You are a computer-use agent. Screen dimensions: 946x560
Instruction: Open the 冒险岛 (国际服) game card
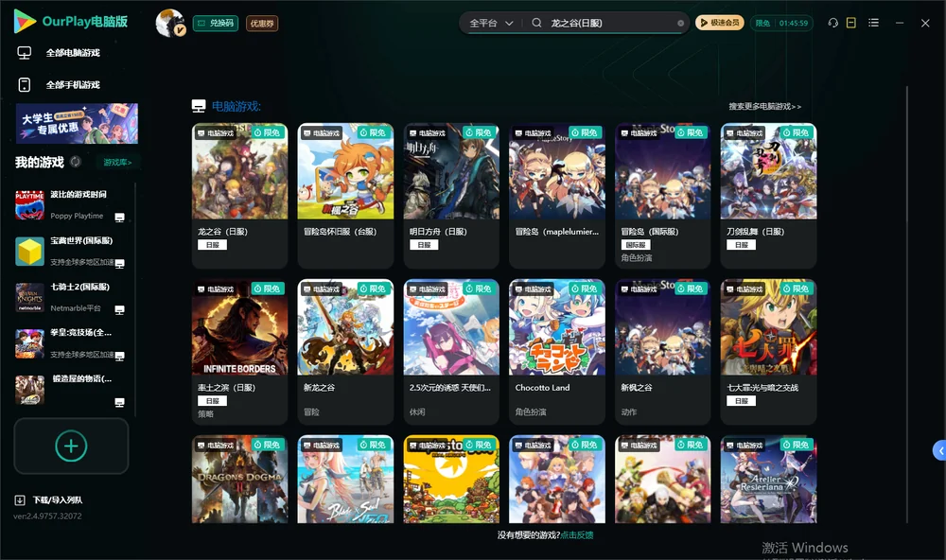[x=663, y=196]
